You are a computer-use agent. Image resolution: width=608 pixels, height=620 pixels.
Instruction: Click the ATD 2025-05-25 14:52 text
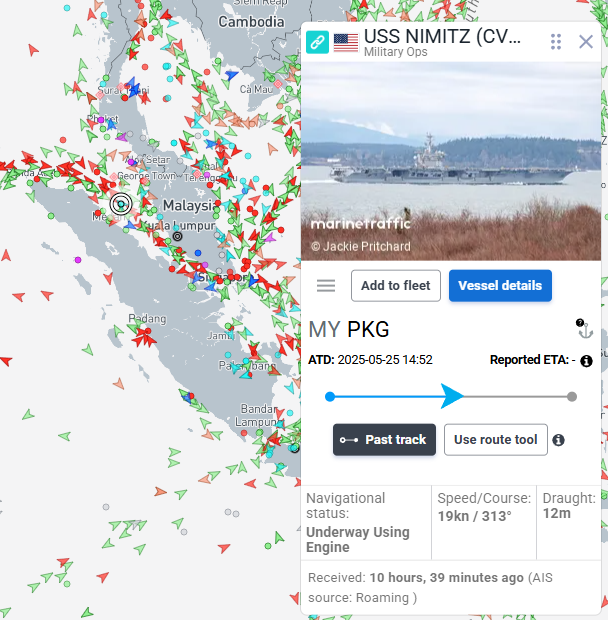click(370, 360)
